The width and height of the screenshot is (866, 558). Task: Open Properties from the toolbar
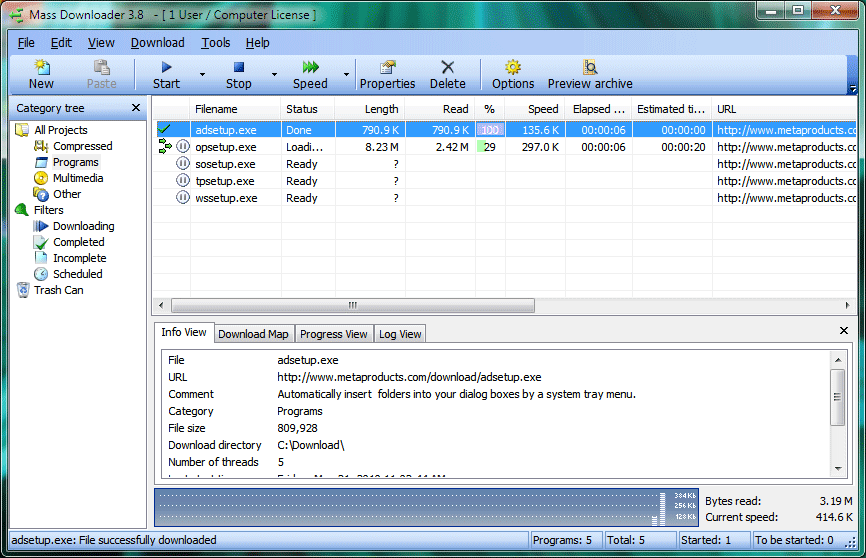[x=388, y=67]
